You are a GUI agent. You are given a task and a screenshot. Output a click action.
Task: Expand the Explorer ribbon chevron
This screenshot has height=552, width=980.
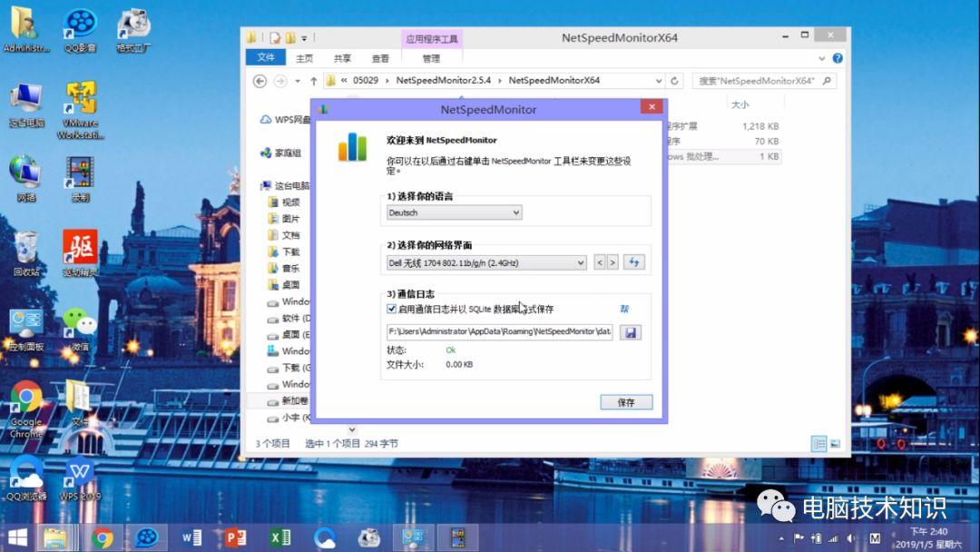[822, 58]
